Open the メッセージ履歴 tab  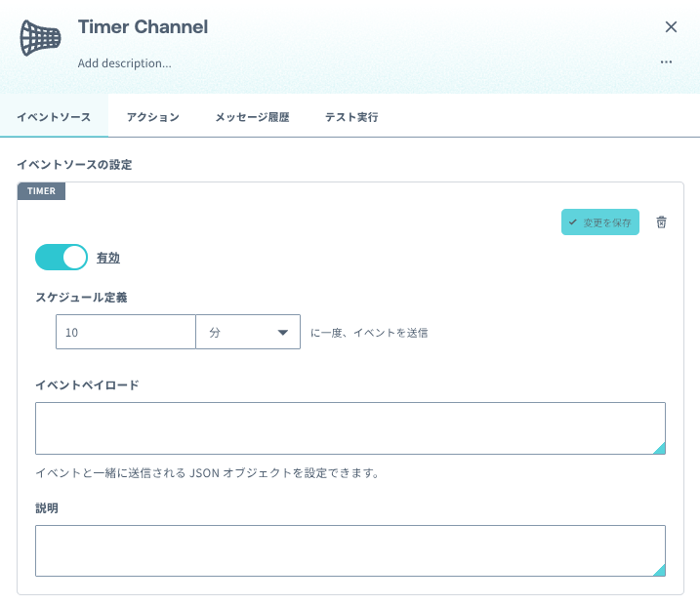pos(252,117)
